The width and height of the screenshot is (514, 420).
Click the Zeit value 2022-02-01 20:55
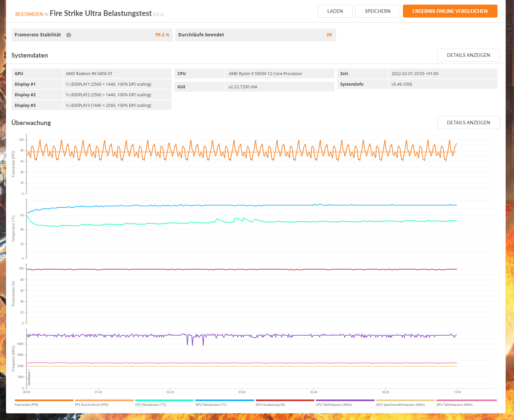pyautogui.click(x=443, y=73)
